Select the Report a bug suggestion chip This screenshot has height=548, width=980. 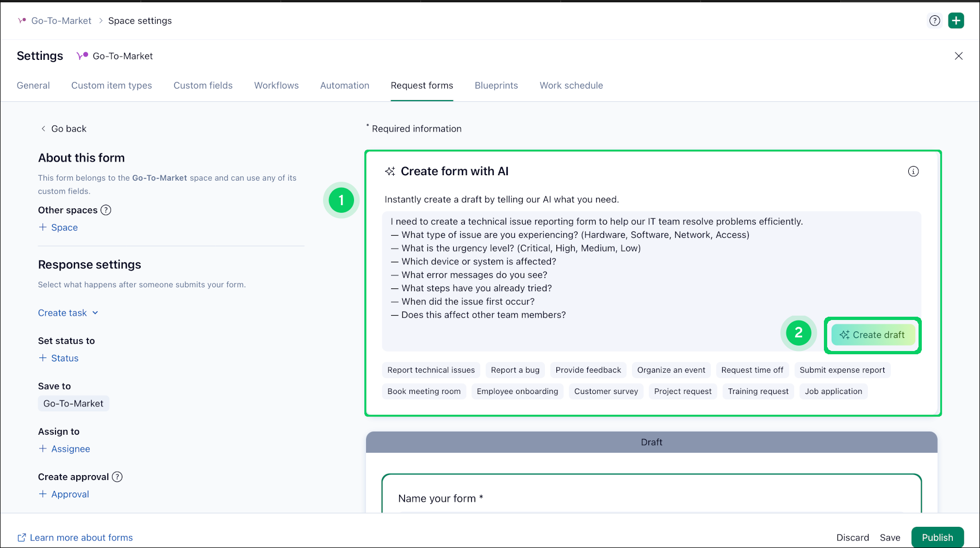[514, 370]
